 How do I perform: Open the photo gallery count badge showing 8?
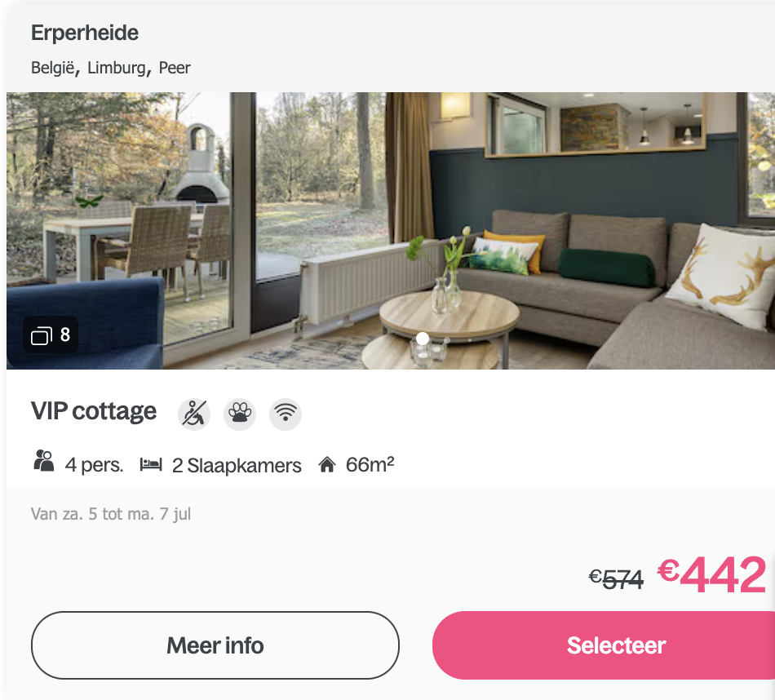[x=51, y=334]
